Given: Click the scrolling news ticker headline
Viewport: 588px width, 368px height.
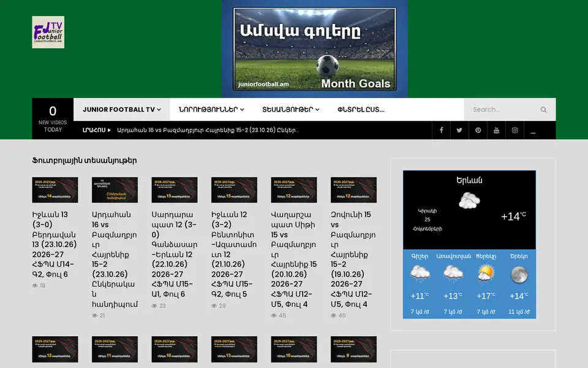Looking at the screenshot, I should [x=208, y=130].
